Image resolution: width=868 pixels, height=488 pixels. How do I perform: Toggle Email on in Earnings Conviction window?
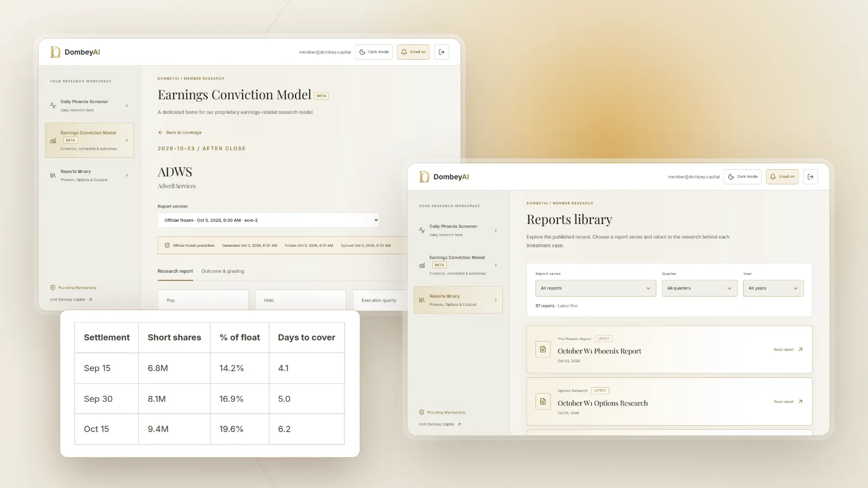[x=413, y=52]
